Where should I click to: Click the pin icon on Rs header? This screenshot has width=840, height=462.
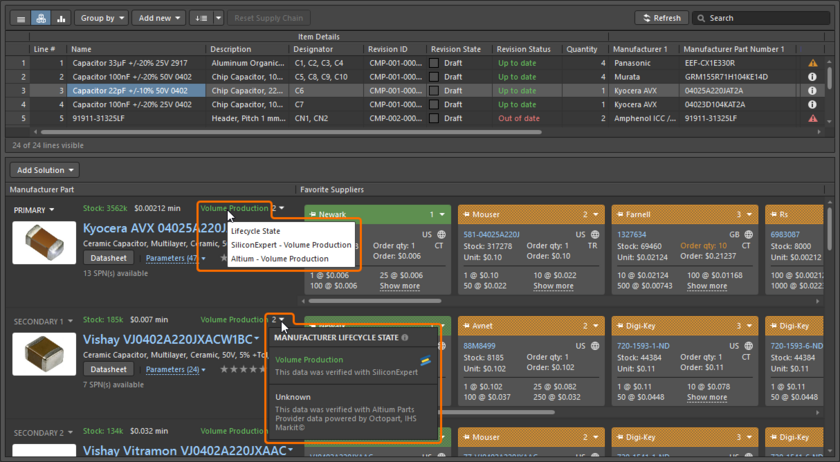pyautogui.click(x=774, y=214)
